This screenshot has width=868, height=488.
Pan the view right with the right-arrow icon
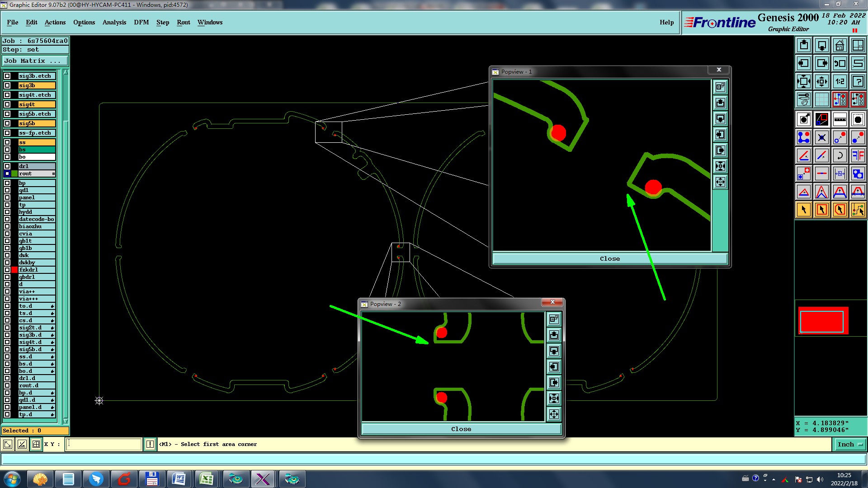[x=822, y=63]
